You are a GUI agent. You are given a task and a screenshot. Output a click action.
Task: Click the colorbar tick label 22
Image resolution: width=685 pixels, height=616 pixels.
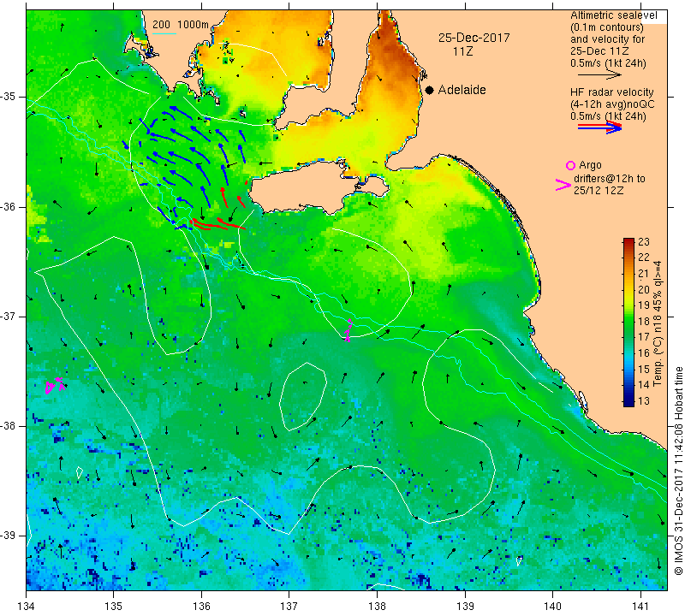pos(644,258)
